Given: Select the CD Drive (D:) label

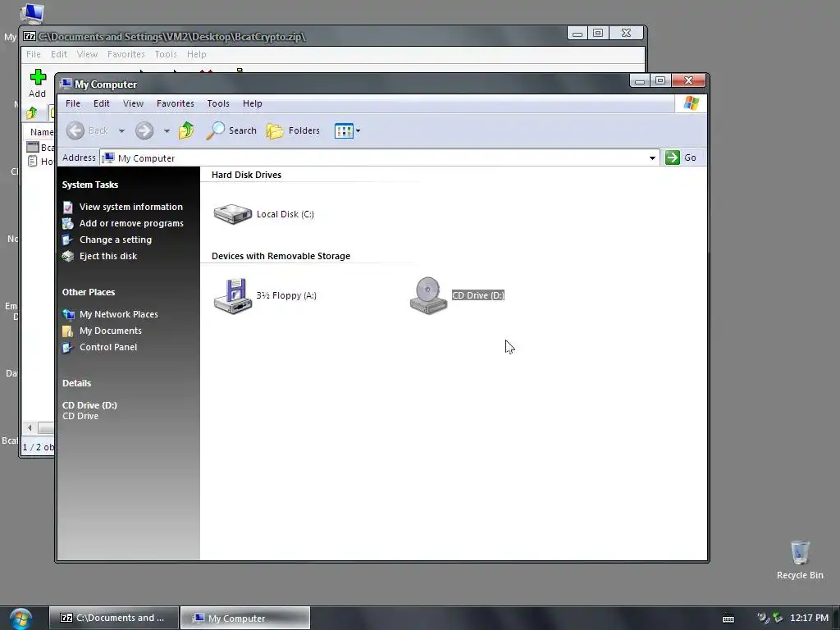Looking at the screenshot, I should (x=478, y=295).
